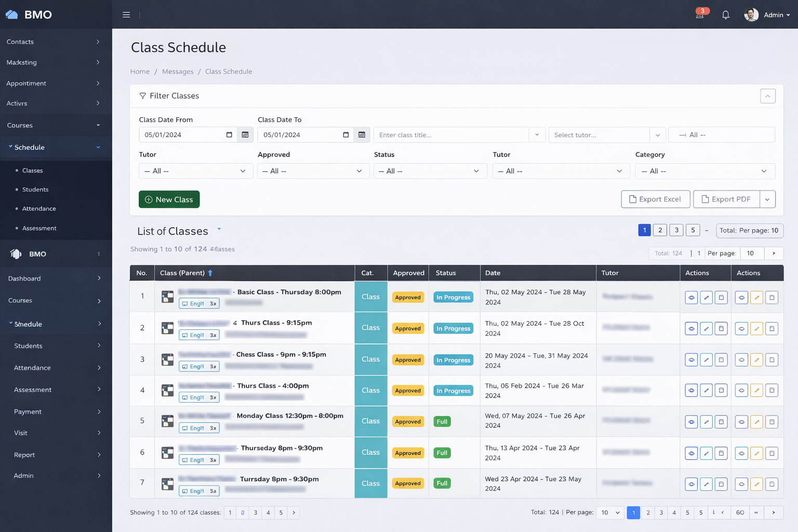798x532 pixels.
Task: Open Admin user menu in top bar
Action: (x=777, y=15)
